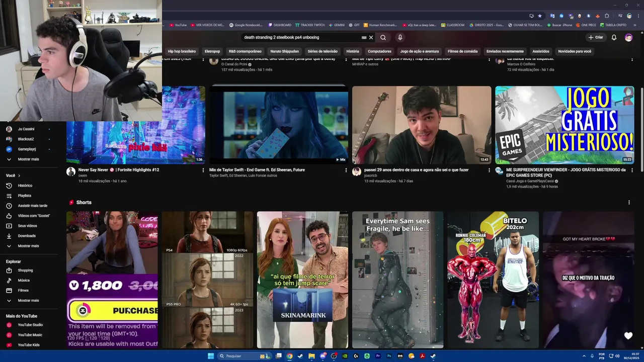Open options for JOGO GRÁTIS MISTERIOSO video

[x=632, y=170]
